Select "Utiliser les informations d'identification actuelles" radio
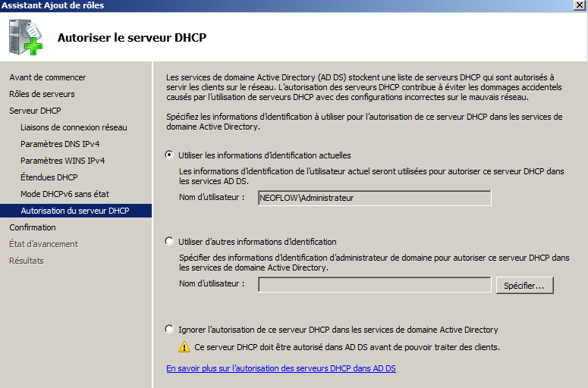Viewport: 588px width, 388px height. 169,155
